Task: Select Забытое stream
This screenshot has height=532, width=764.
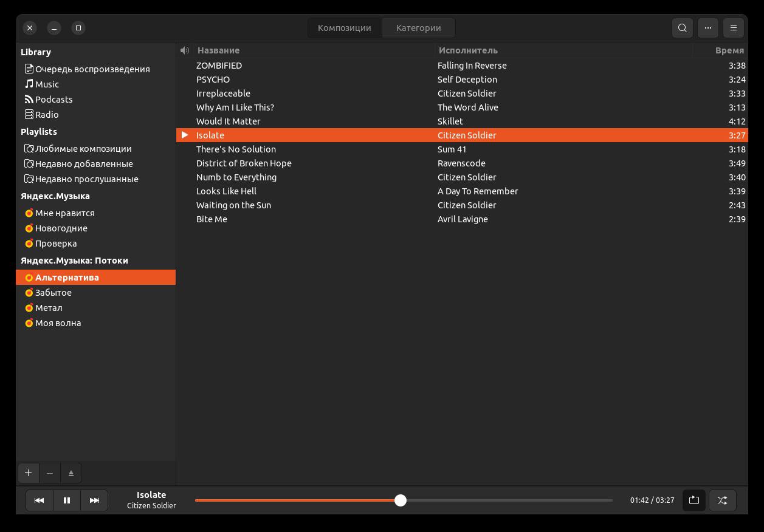Action: (x=95, y=293)
